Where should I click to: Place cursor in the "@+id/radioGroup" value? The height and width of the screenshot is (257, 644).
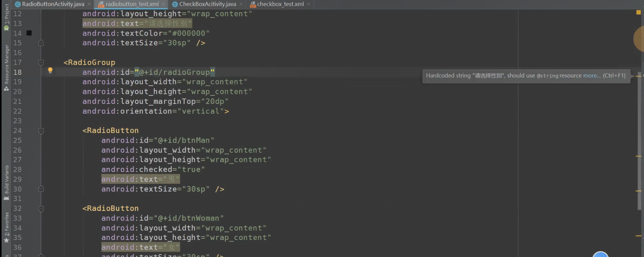(x=175, y=72)
